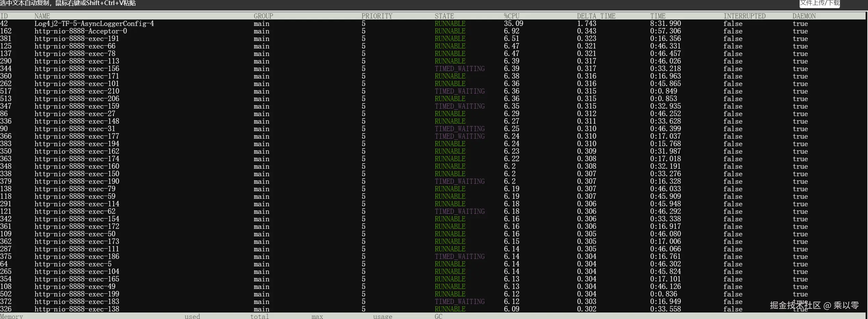Viewport: 868px width, 319px height.
Task: Click CPU value 35.09
Action: click(513, 24)
